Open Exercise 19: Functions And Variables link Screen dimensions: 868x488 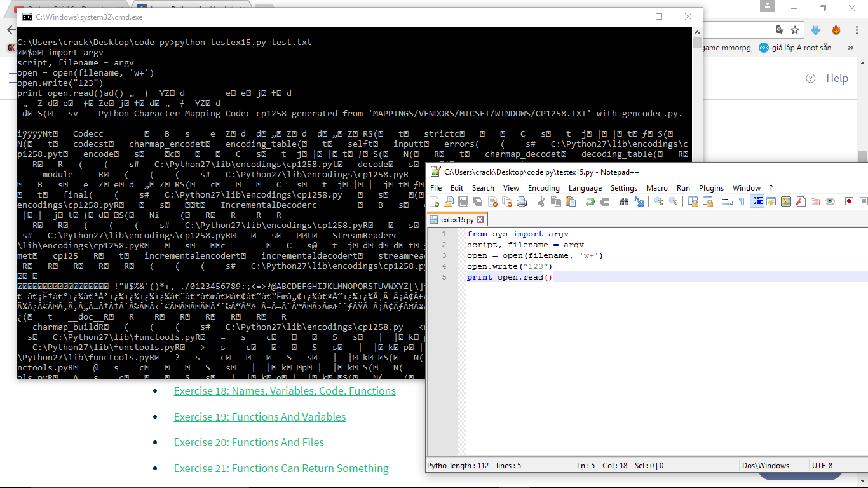coord(260,417)
